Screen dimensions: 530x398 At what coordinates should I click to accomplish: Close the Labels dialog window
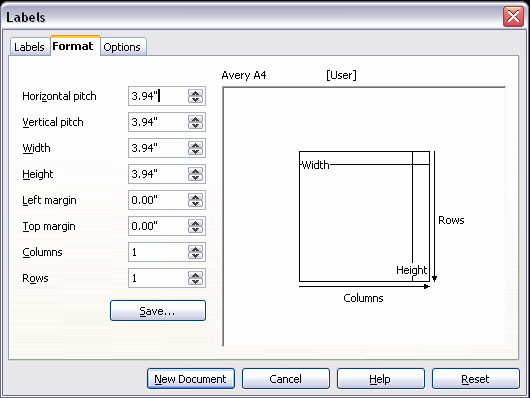pyautogui.click(x=513, y=17)
